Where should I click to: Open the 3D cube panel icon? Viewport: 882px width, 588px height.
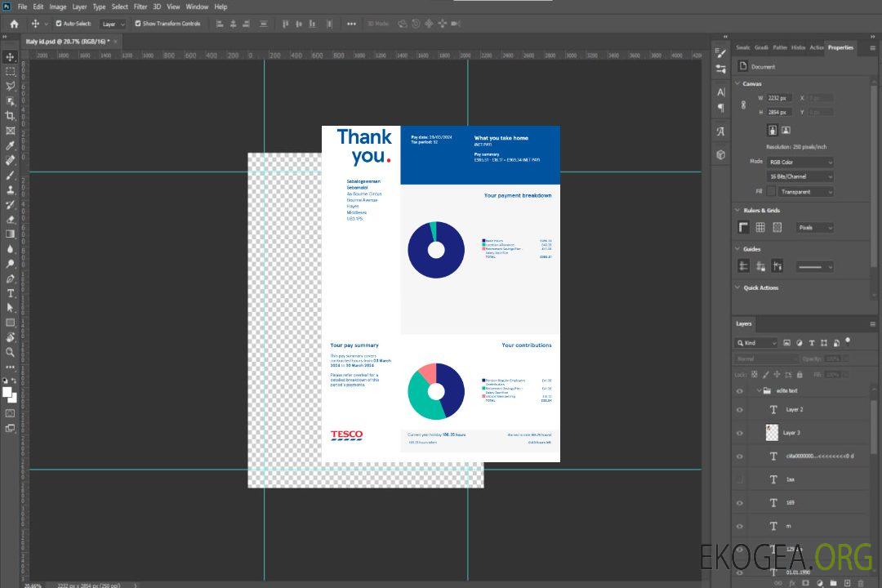(721, 154)
